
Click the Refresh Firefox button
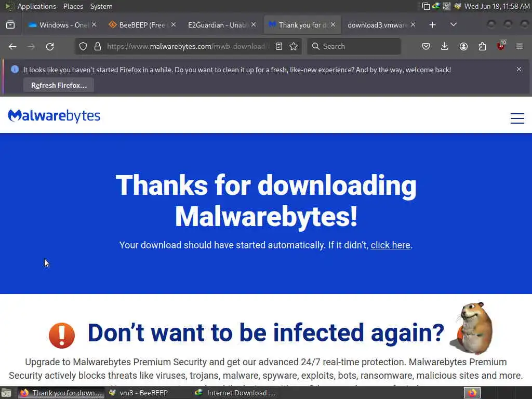(x=59, y=85)
